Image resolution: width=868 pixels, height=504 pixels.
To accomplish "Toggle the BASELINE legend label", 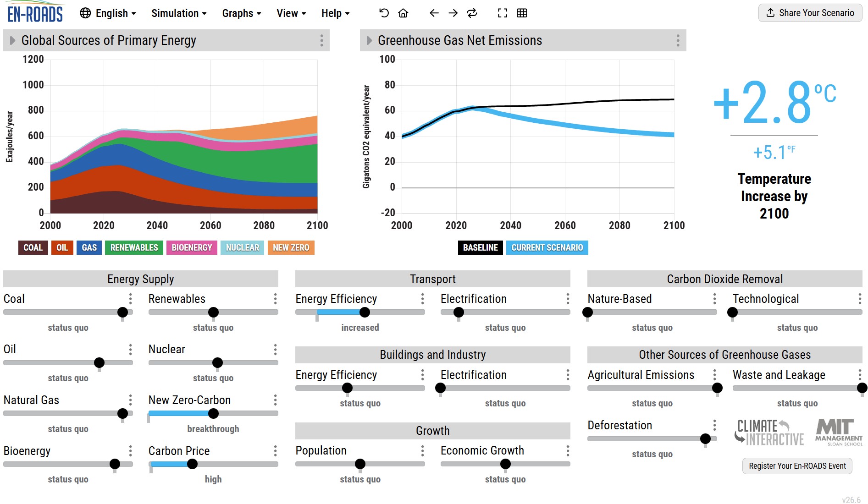I will [480, 247].
